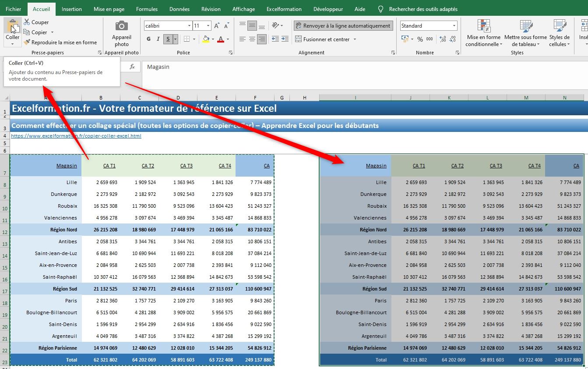The width and height of the screenshot is (588, 369).
Task: Align text to middle of cell
Action: (252, 26)
